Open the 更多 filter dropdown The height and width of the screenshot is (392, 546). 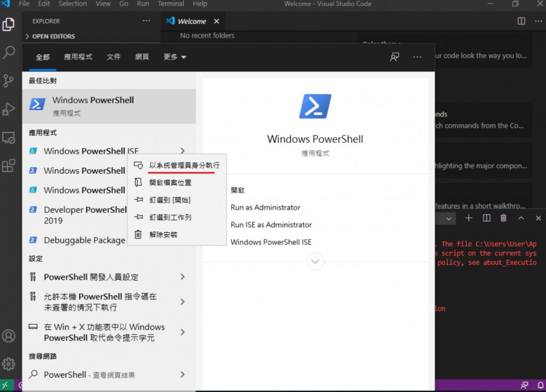tap(174, 56)
